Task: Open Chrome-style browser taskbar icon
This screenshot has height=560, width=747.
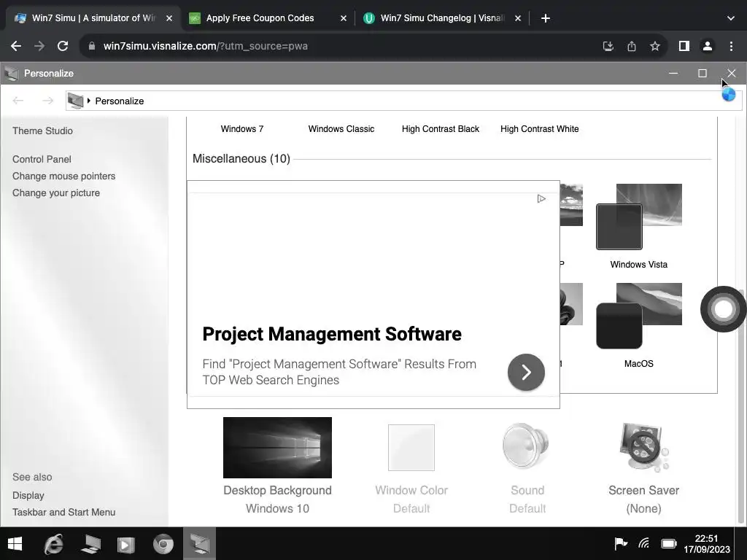Action: (163, 544)
